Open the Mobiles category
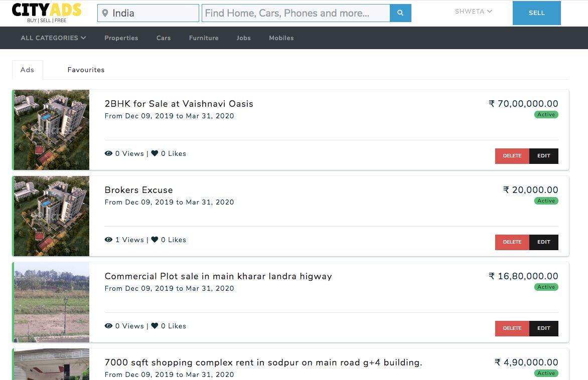This screenshot has height=380, width=588. (281, 38)
